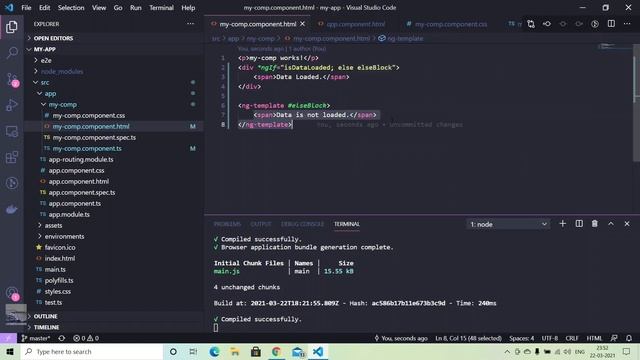Click the Windows search box

[92, 351]
